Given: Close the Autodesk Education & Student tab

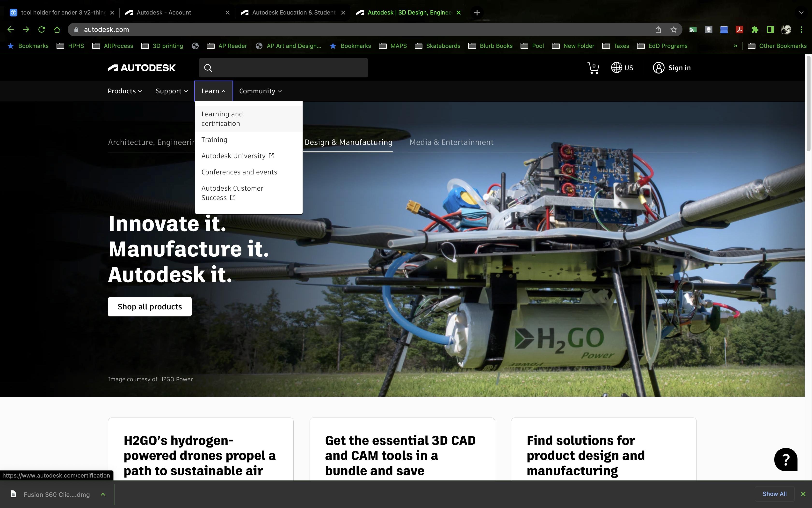Looking at the screenshot, I should tap(343, 12).
